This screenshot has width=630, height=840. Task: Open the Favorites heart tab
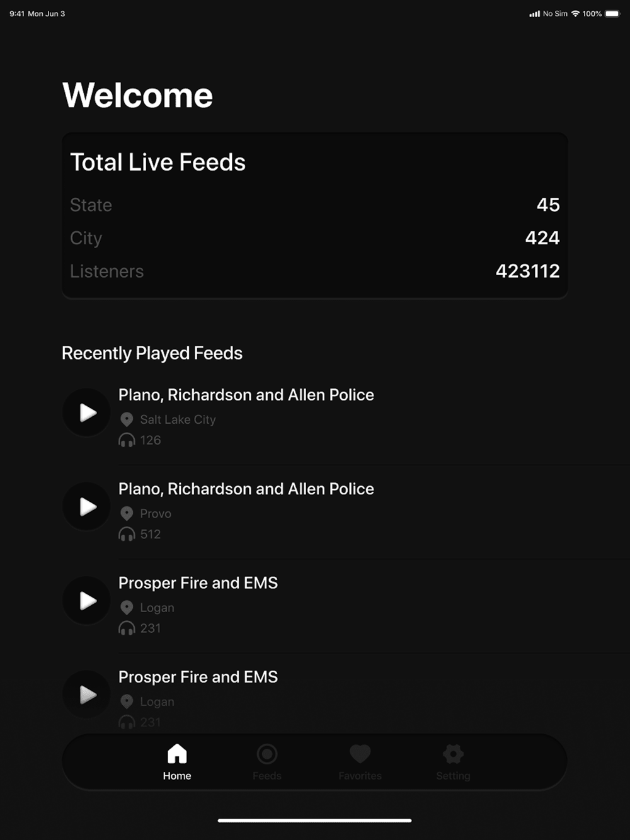click(360, 761)
